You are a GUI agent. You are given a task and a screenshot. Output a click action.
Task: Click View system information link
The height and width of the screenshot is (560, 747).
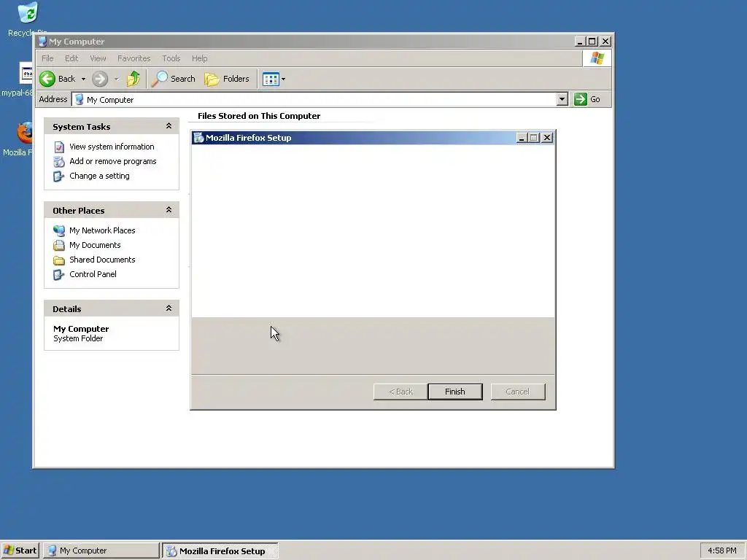tap(112, 147)
